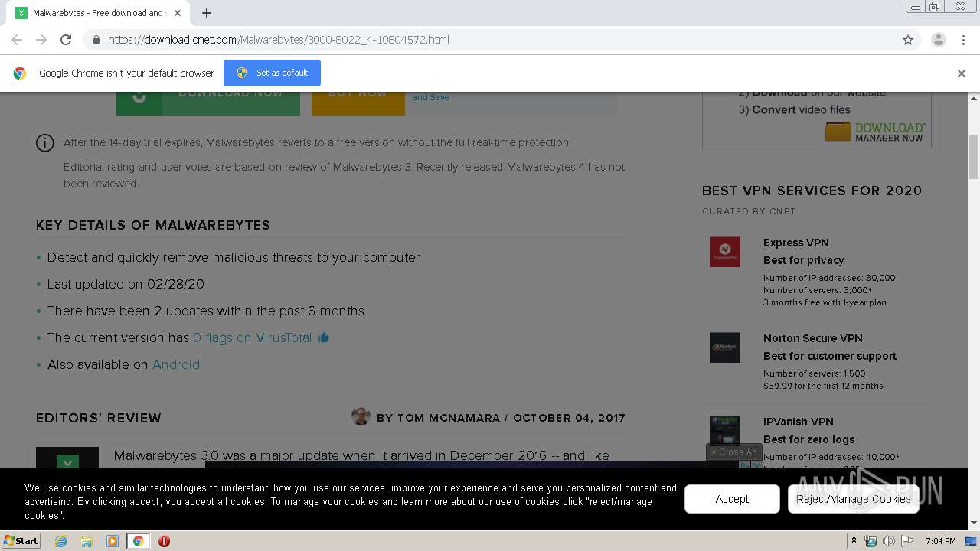Open Chrome profile avatar menu
This screenshot has width=980, height=551.
938,40
